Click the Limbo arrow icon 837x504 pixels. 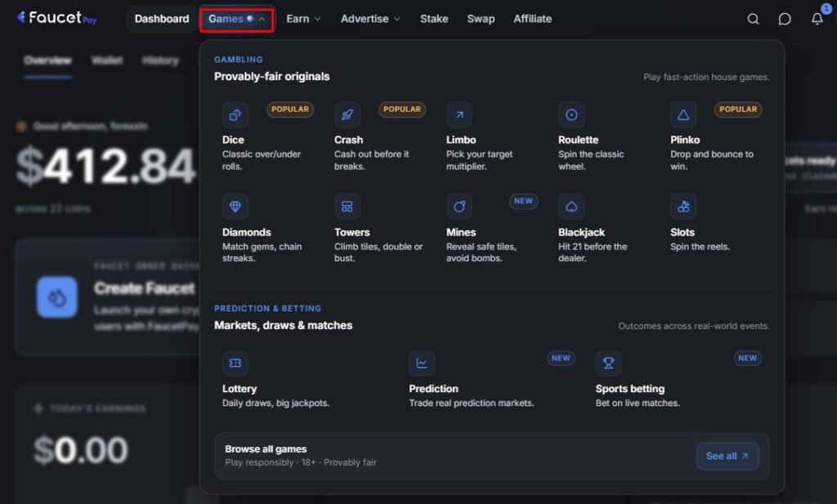pyautogui.click(x=459, y=114)
